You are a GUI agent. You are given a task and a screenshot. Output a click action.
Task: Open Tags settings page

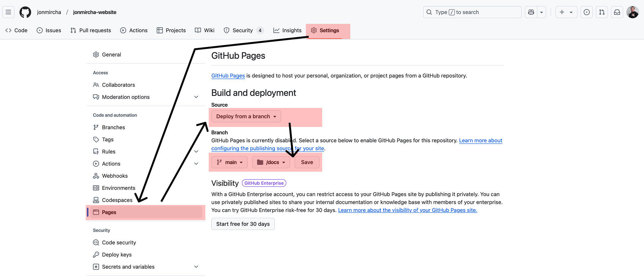pos(146,139)
